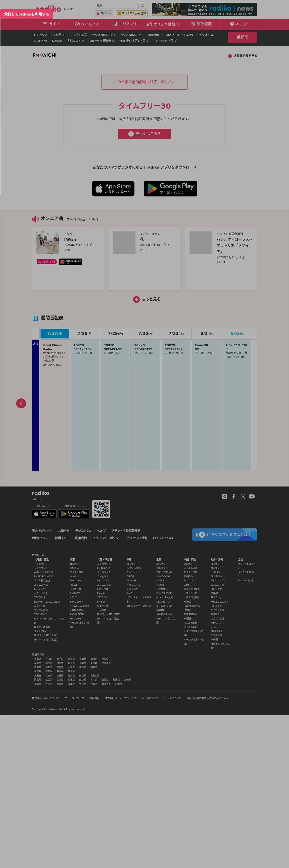The image size is (289, 868).
Task: Select the 7/30(水) date tab
Action: 146,333
